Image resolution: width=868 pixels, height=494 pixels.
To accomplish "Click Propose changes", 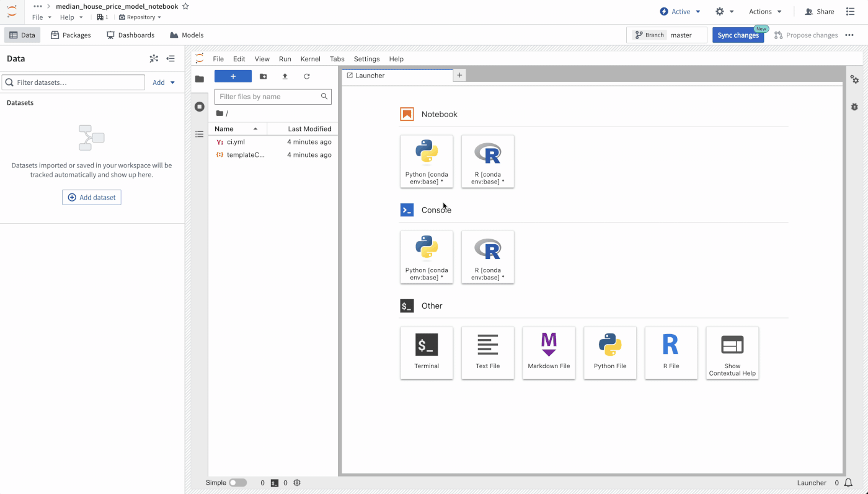I will tap(806, 35).
